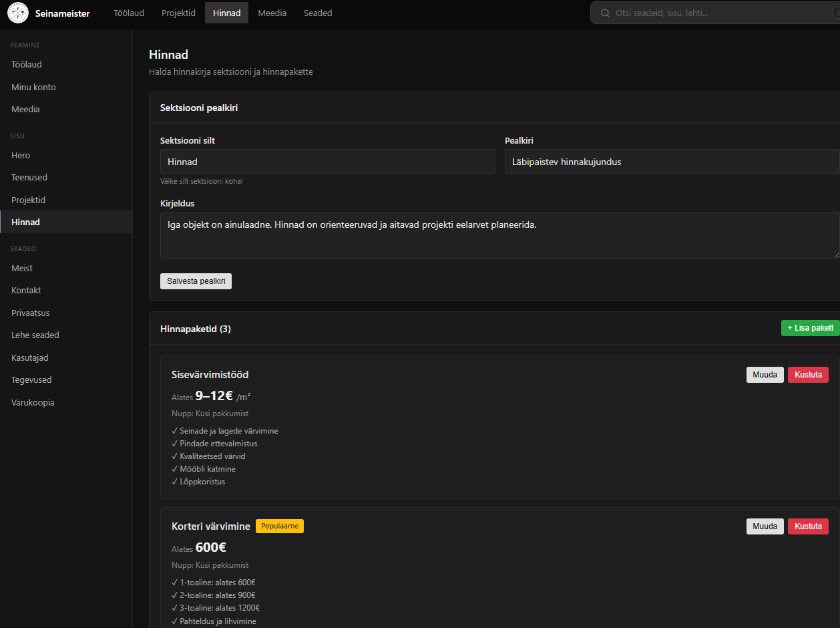
Task: Click the Sektsiooni silt input field
Action: 327,162
